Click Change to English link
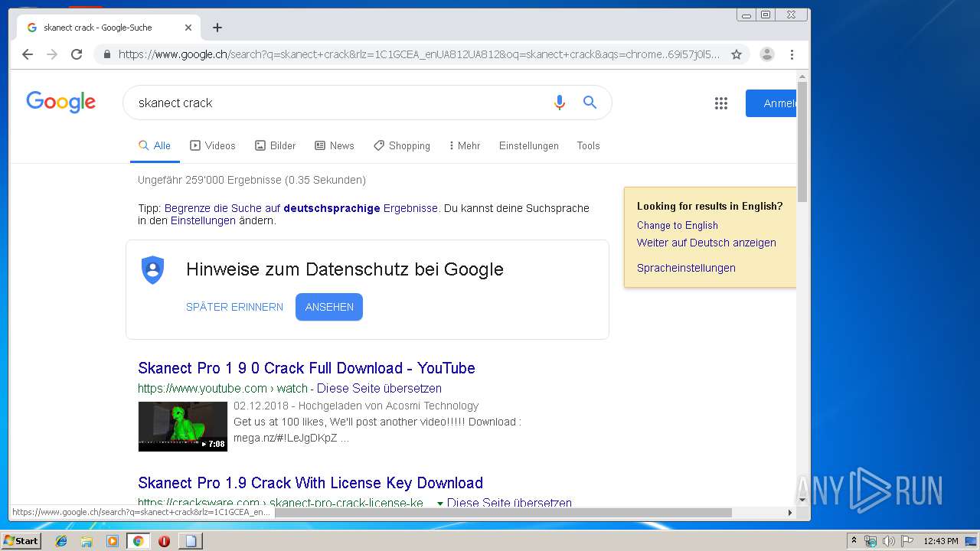Viewport: 980px width, 551px height. [x=678, y=225]
